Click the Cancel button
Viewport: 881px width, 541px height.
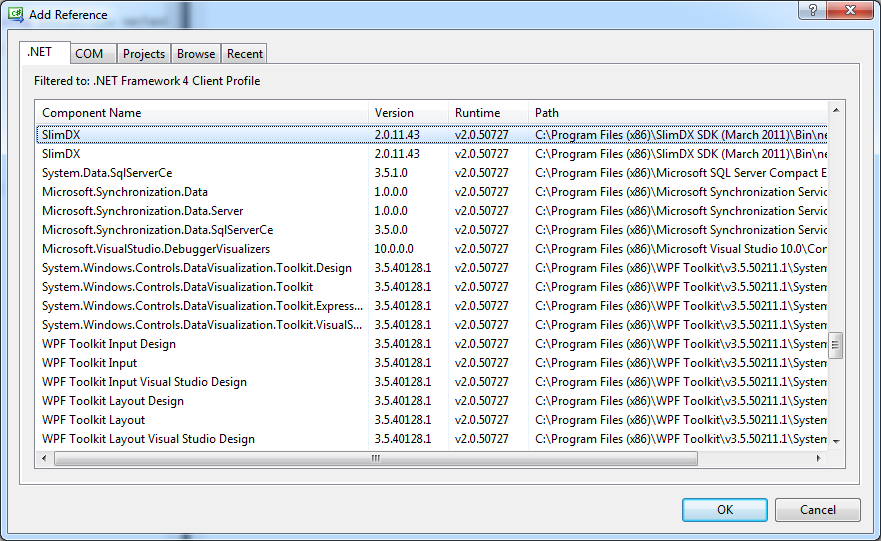click(x=818, y=510)
